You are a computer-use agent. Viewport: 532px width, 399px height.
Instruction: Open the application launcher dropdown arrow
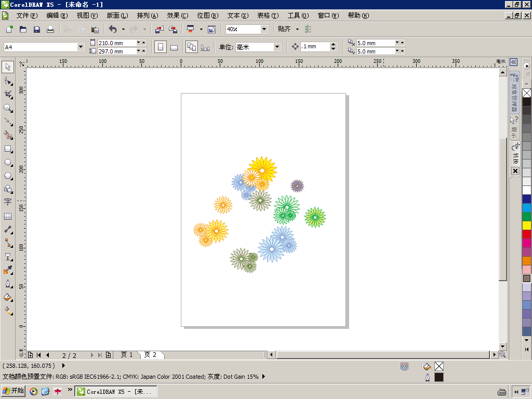click(x=201, y=29)
